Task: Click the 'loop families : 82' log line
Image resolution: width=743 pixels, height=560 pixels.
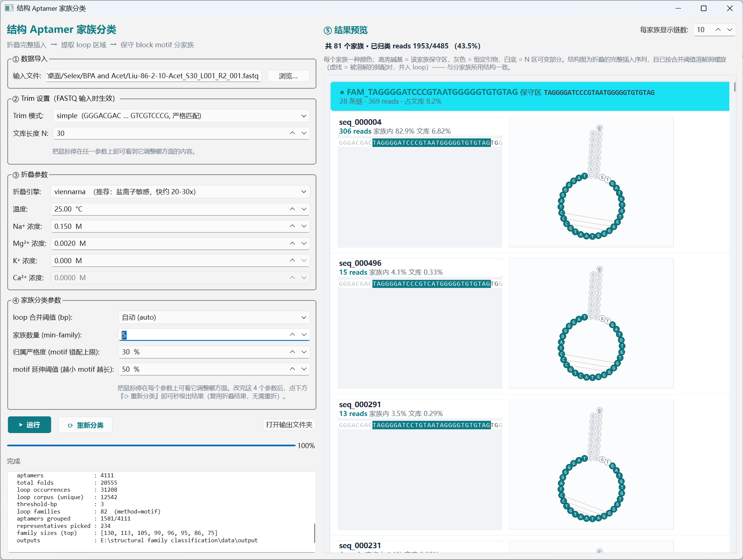Action: 89,512
